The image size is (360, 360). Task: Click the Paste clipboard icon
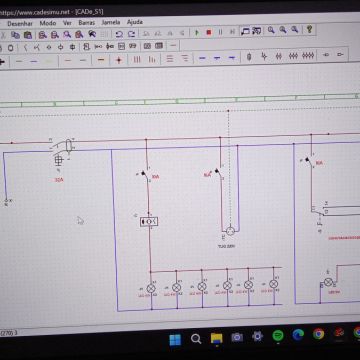tap(28, 35)
